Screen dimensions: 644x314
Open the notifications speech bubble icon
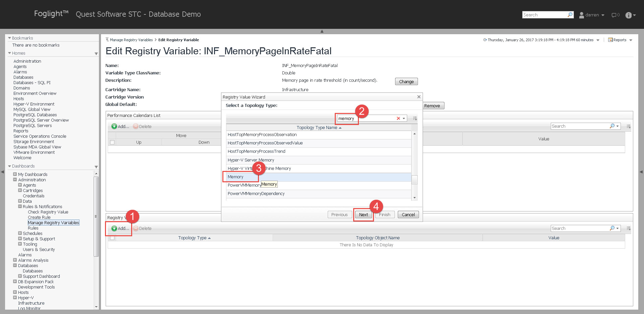614,15
